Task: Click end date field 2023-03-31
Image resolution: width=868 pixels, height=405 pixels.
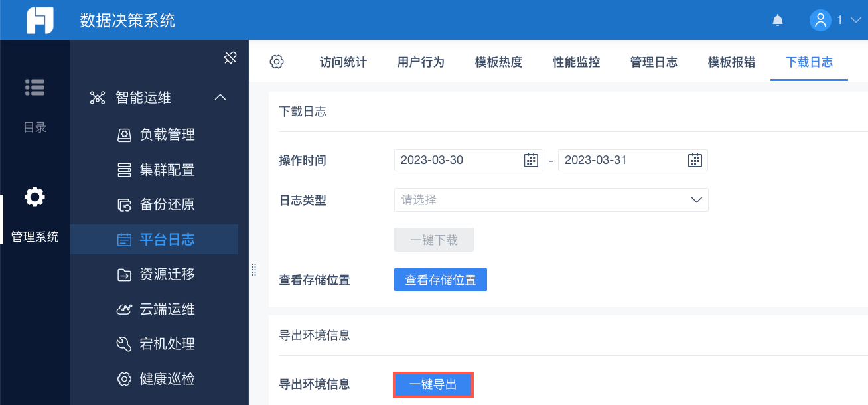Action: pos(633,160)
